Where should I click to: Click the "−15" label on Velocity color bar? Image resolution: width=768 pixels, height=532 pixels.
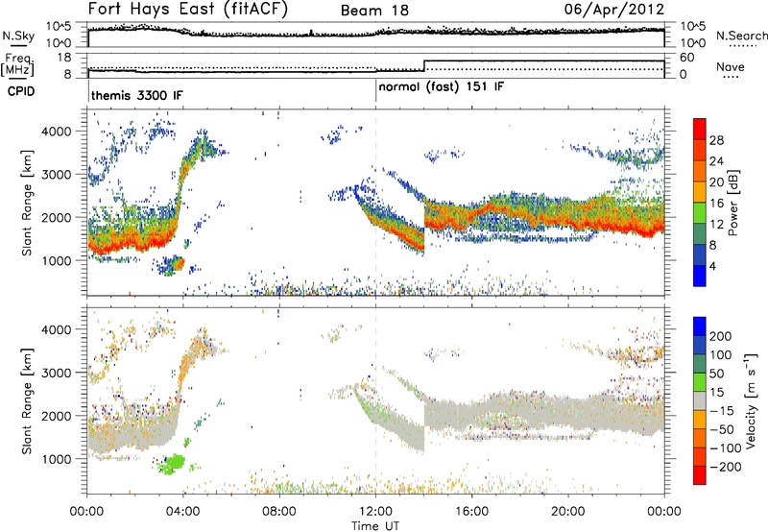(x=722, y=410)
